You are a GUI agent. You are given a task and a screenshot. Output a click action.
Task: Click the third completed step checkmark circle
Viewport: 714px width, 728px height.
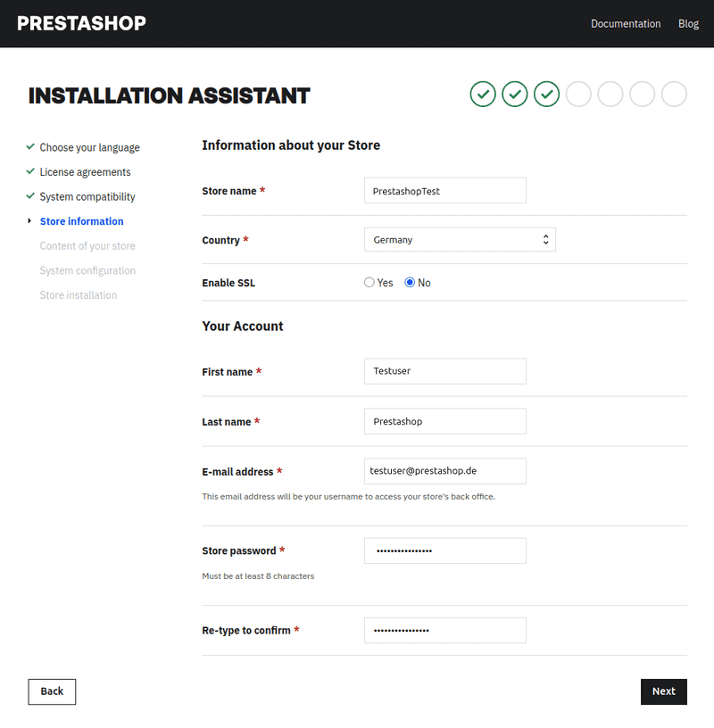coord(546,94)
